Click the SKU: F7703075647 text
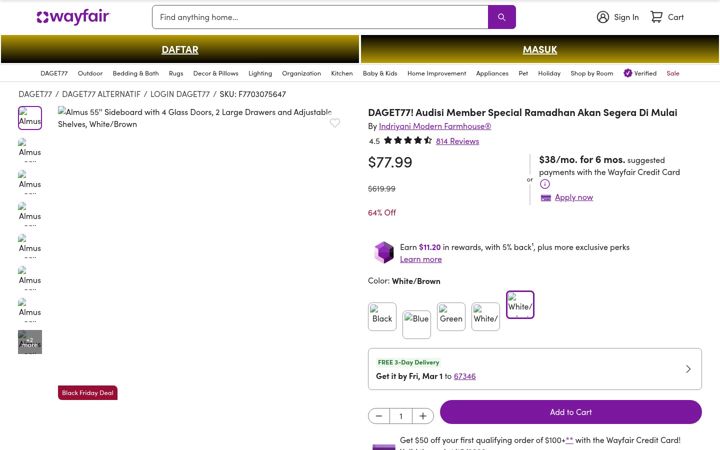This screenshot has width=720, height=450. pos(253,94)
